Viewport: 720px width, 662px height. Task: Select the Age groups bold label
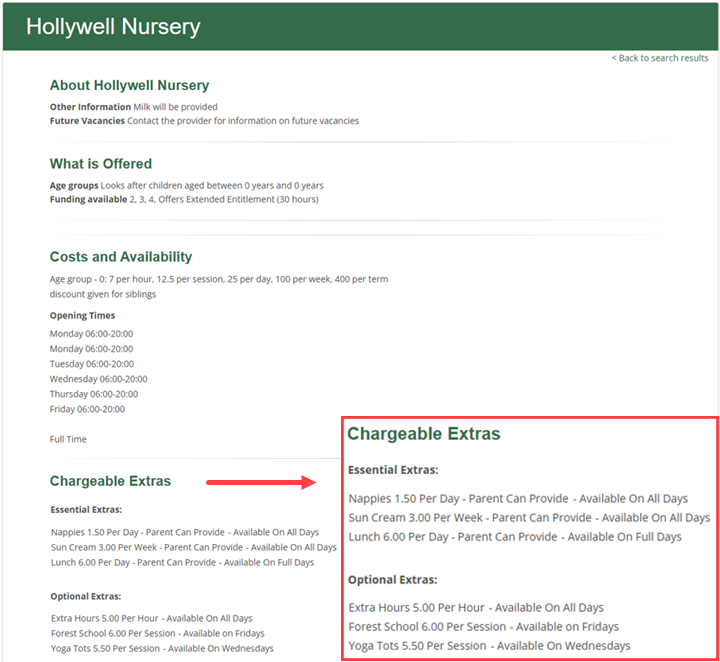click(74, 186)
